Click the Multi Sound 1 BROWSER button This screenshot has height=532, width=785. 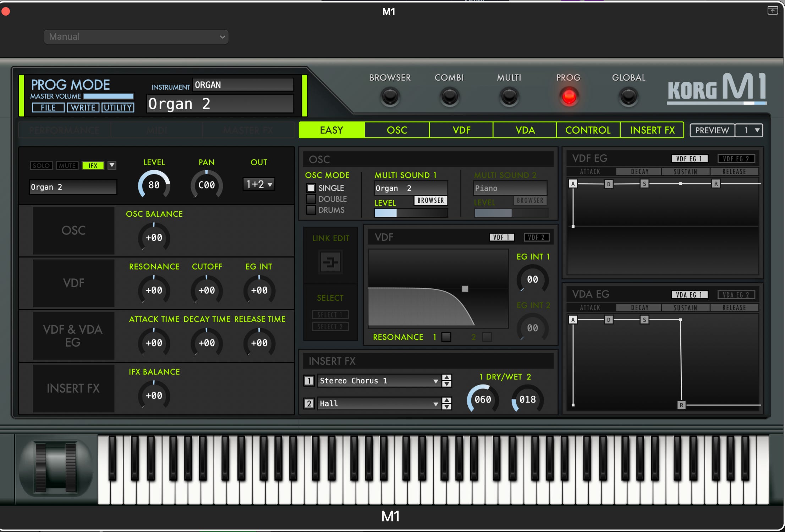(x=430, y=200)
